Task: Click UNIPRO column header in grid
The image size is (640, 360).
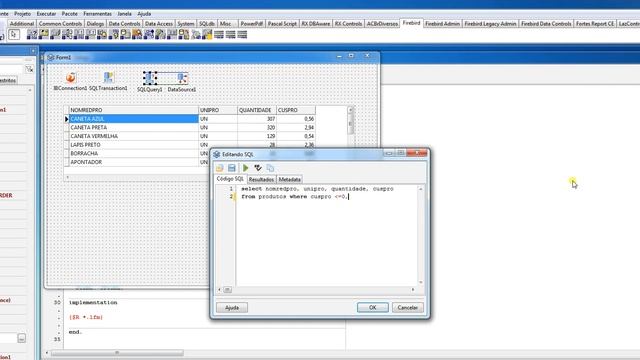Action: pos(218,110)
